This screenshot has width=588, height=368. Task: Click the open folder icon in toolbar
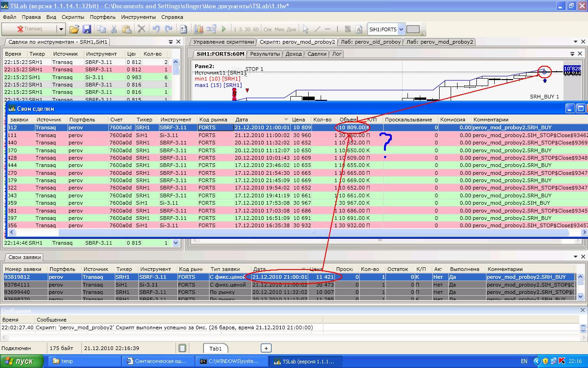(x=74, y=29)
